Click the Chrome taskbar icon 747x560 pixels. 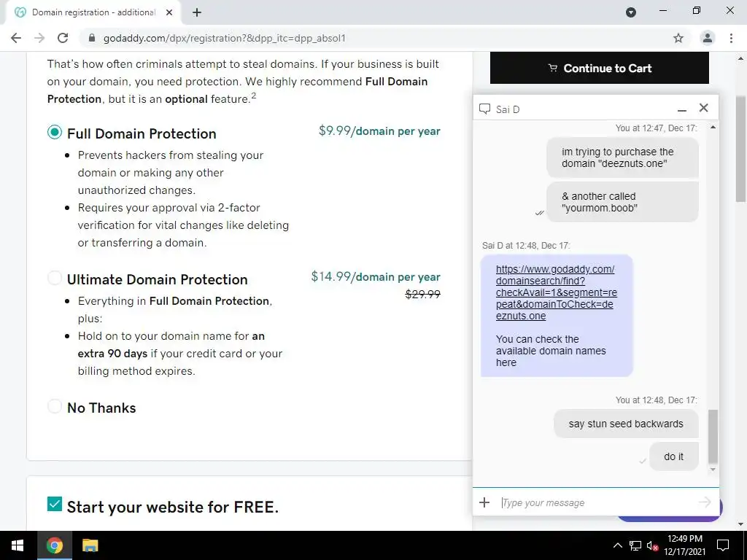(54, 545)
